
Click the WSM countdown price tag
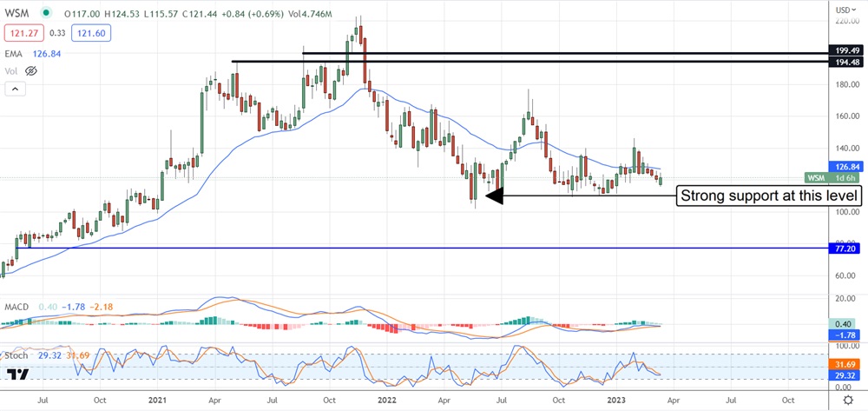[832, 177]
